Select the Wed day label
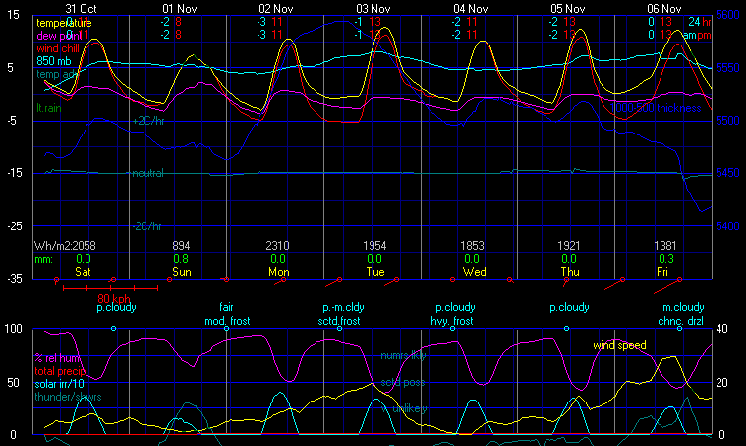This screenshot has height=446, width=746. point(474,272)
